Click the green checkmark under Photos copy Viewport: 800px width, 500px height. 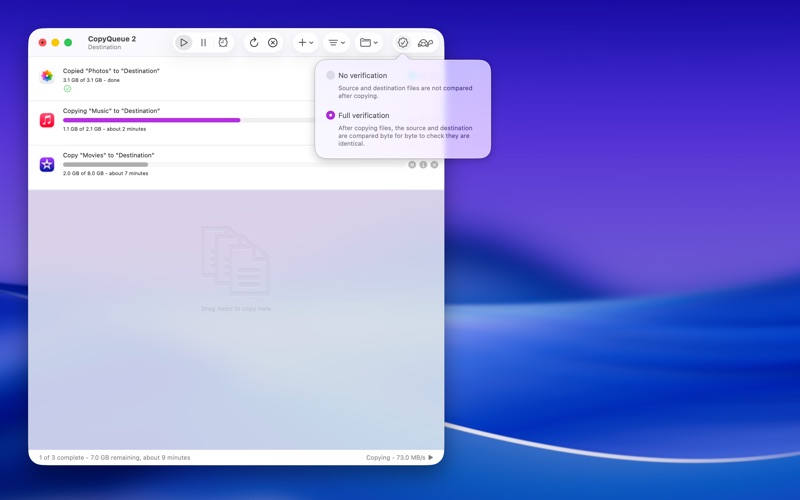pyautogui.click(x=67, y=89)
